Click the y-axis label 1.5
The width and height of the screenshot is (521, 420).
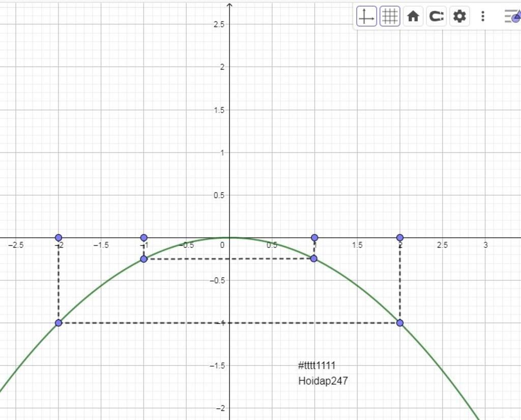(x=219, y=110)
